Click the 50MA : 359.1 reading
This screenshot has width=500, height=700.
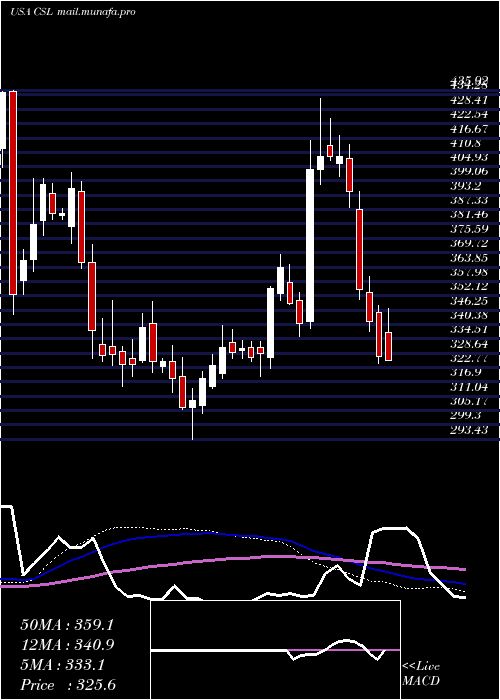[67, 625]
